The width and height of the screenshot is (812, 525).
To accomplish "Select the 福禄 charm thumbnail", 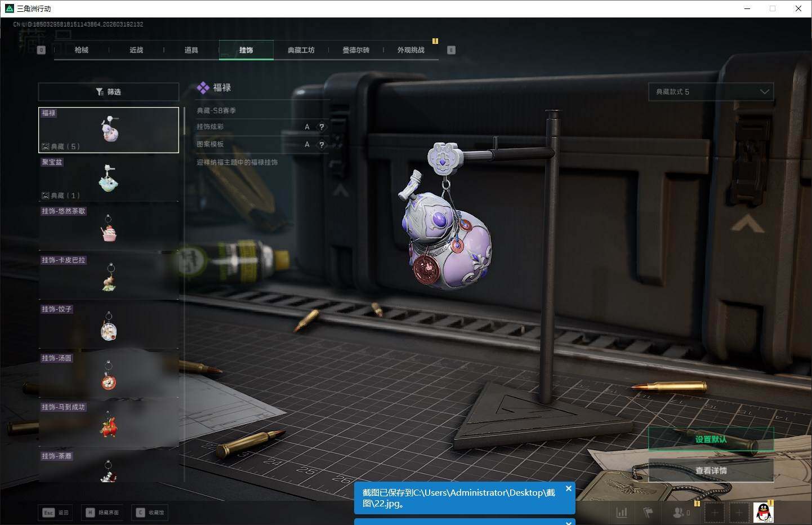I will (x=109, y=130).
